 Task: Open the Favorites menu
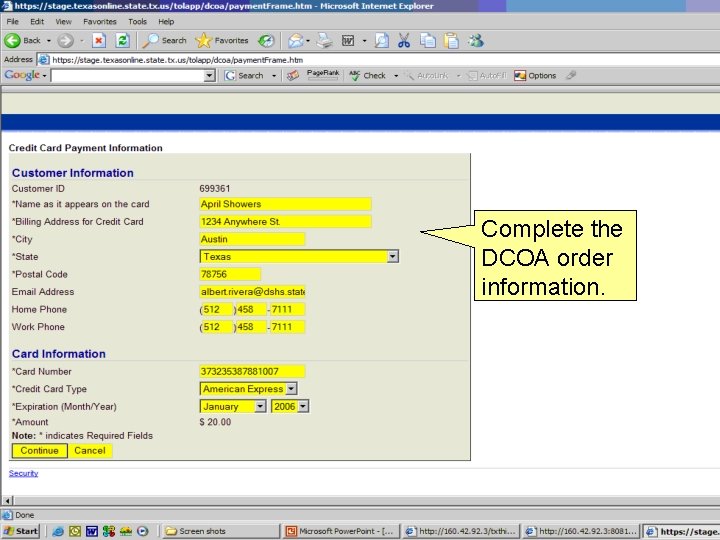click(x=100, y=22)
